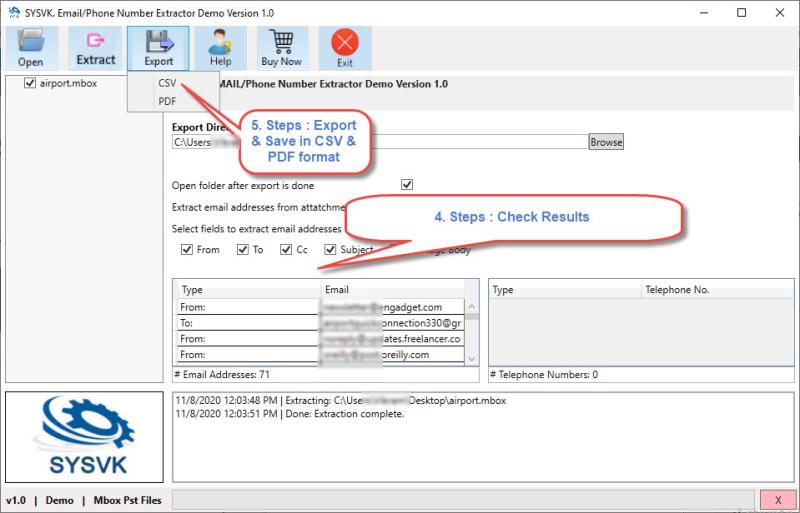
Task: Toggle the From field checkbox
Action: 187,249
